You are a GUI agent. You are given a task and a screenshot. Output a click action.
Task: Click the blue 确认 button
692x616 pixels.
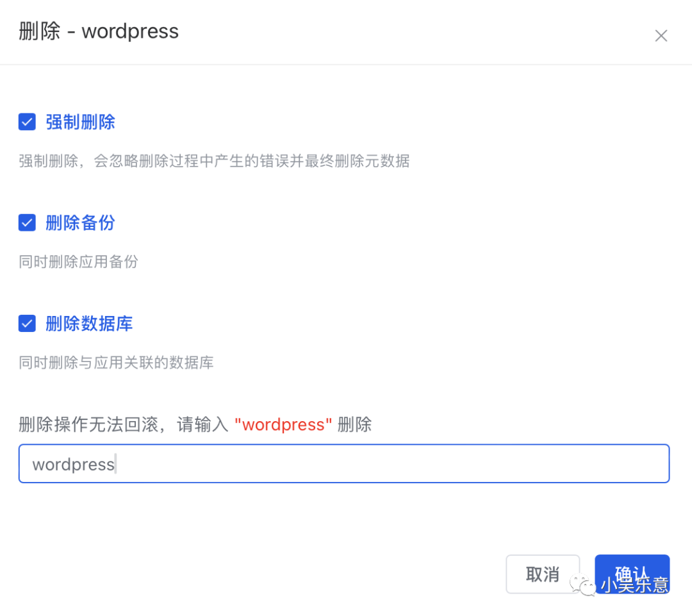632,574
